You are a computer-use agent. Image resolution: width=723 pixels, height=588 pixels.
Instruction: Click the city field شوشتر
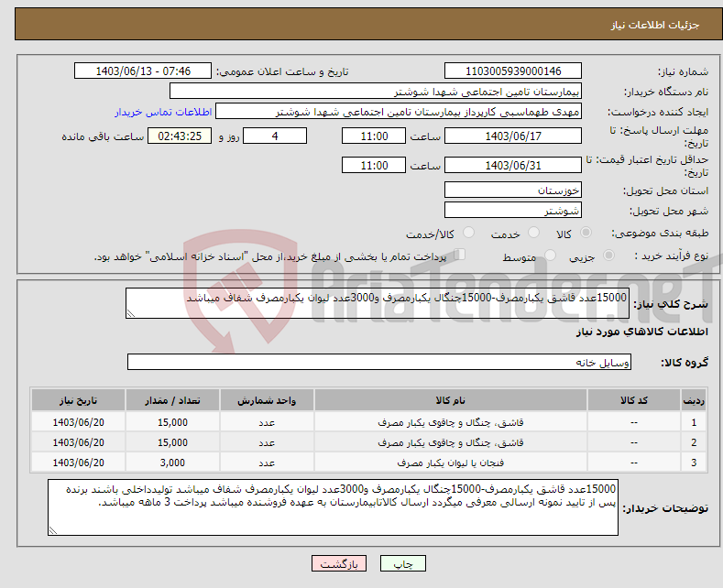[513, 210]
